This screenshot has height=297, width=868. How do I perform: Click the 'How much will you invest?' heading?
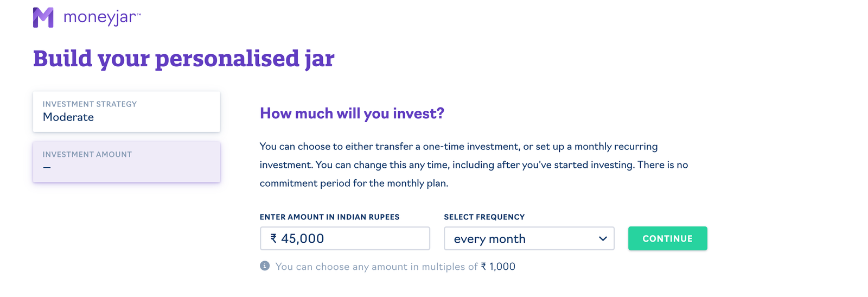[352, 113]
